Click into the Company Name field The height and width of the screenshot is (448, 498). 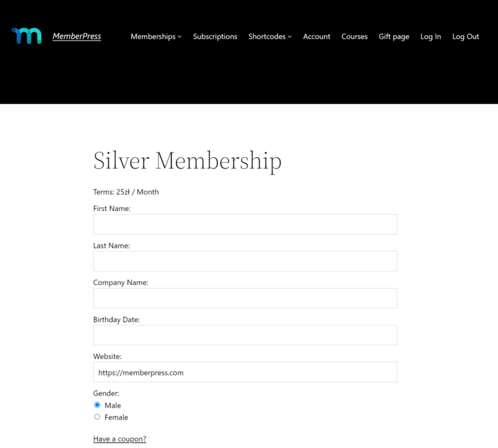(x=245, y=298)
